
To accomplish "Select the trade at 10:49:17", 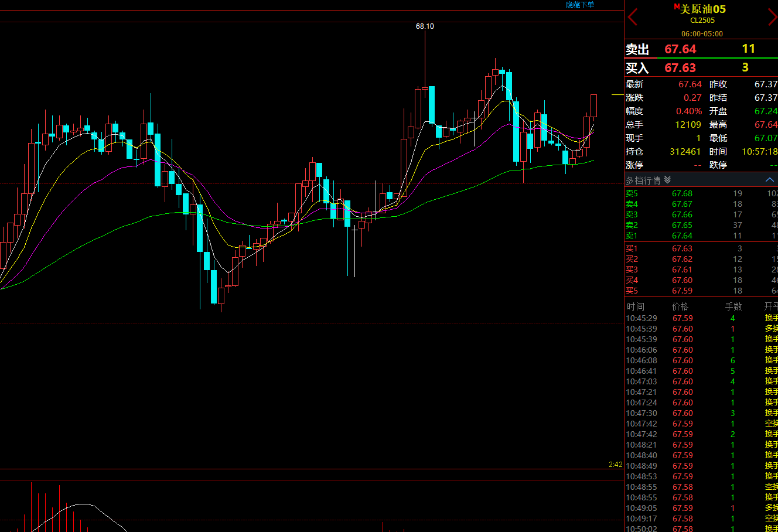I will [x=701, y=519].
